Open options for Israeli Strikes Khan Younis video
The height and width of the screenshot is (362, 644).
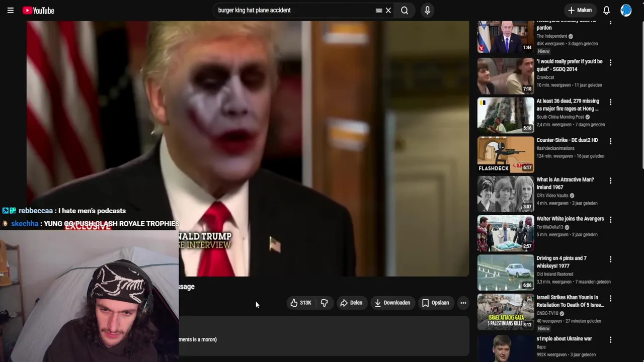pyautogui.click(x=610, y=299)
